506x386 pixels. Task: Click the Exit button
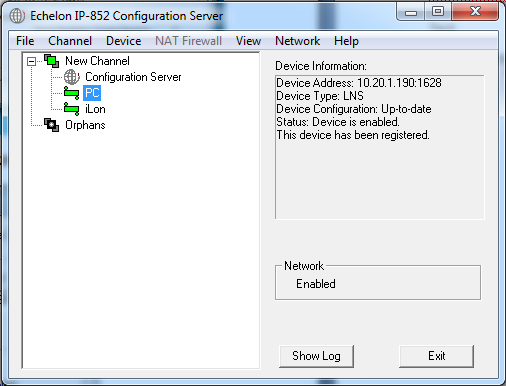(x=436, y=356)
